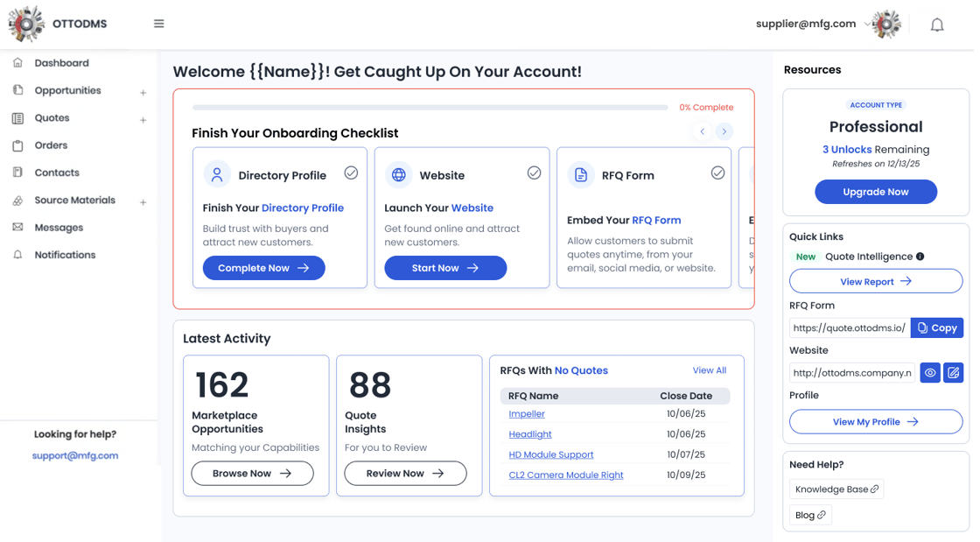The height and width of the screenshot is (542, 980).
Task: Toggle the Website card checkmark
Action: (534, 173)
